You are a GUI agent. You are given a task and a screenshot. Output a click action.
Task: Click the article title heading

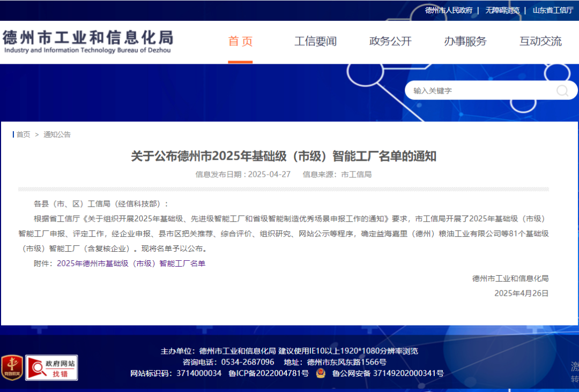click(x=284, y=156)
